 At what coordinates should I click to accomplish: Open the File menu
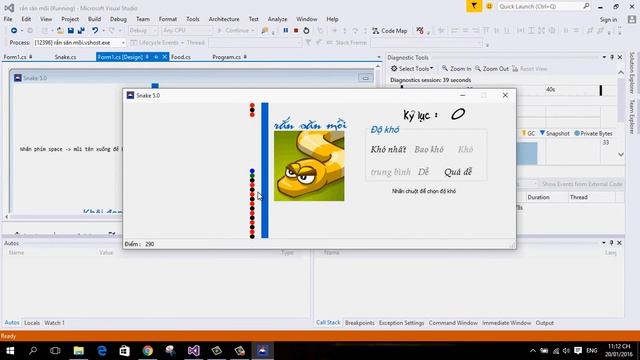(x=8, y=19)
